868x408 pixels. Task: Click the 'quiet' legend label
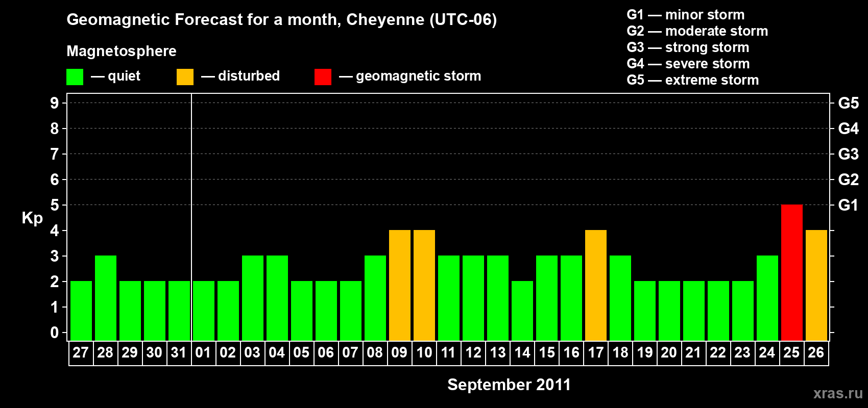[x=124, y=76]
